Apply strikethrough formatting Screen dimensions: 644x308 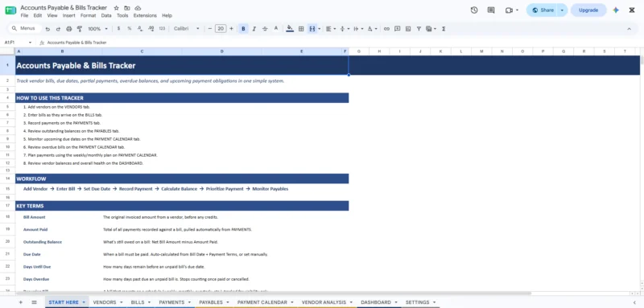click(x=265, y=29)
